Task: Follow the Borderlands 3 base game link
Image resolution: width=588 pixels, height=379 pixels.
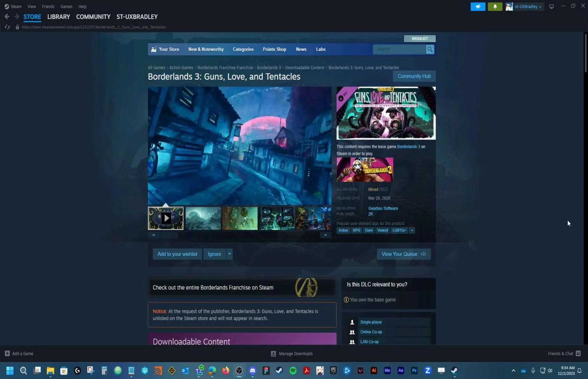Action: tap(408, 147)
